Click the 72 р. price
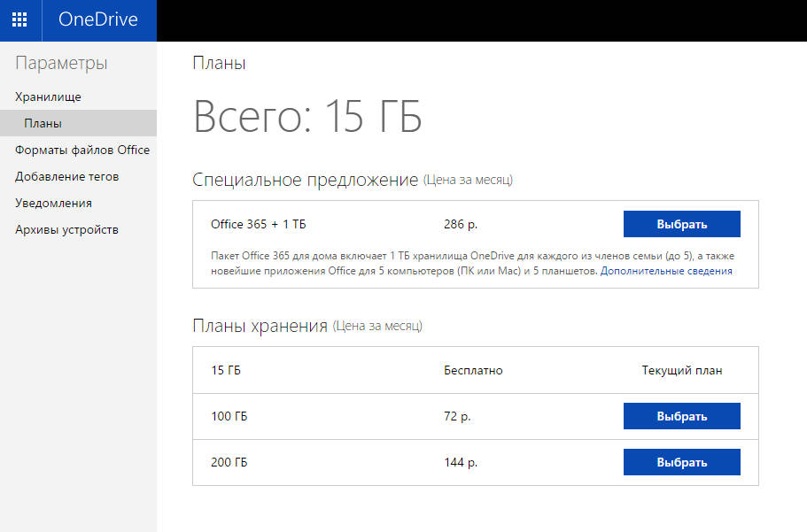Screen dimensions: 807x532 (x=457, y=416)
